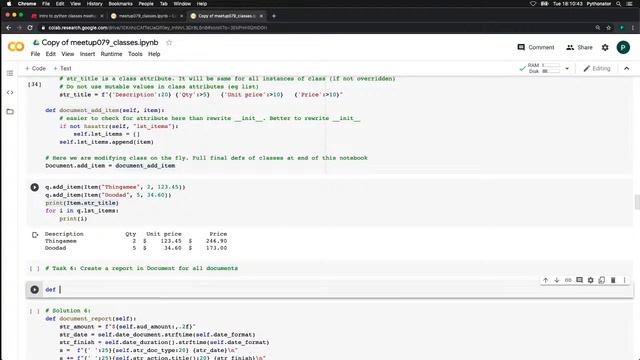Open the Help menu in Colab

pyautogui.click(x=154, y=54)
